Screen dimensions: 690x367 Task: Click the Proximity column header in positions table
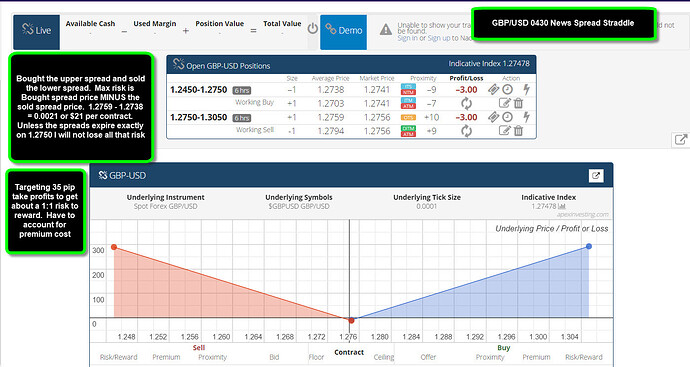[423, 78]
